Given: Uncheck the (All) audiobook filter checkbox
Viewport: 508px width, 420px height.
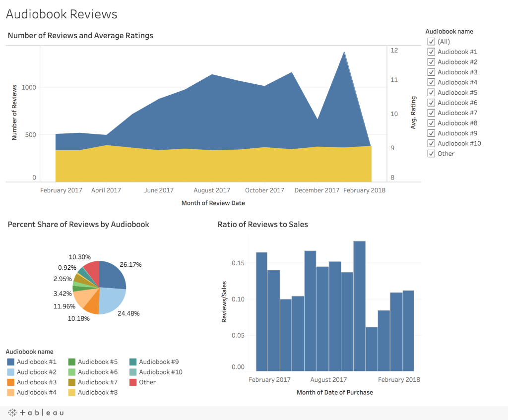Looking at the screenshot, I should [431, 42].
